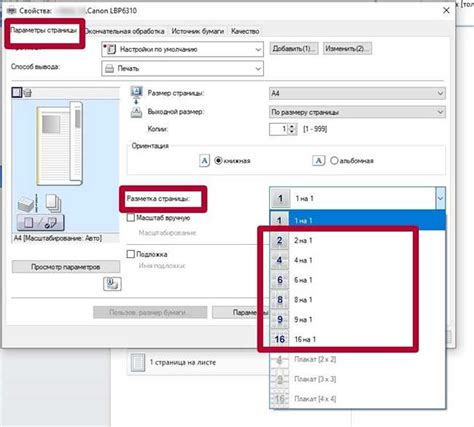Click the Просмотр параметров button
This screenshot has width=474, height=427.
(x=66, y=267)
